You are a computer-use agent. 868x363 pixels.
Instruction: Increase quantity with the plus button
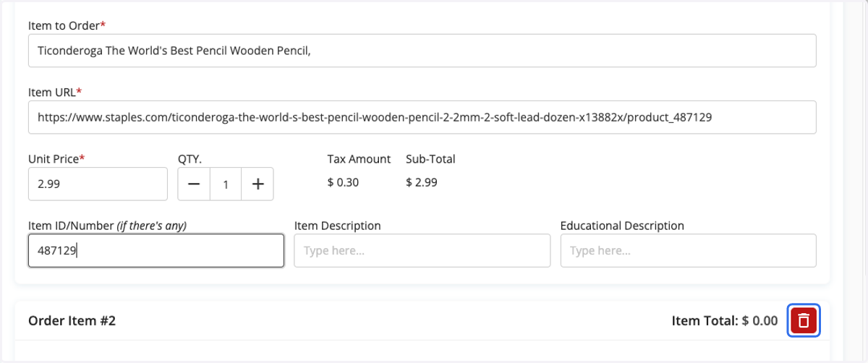click(x=257, y=184)
